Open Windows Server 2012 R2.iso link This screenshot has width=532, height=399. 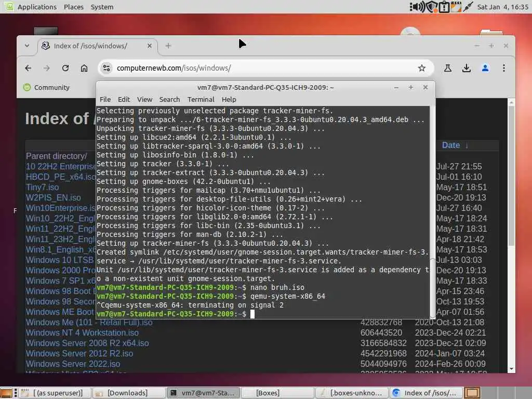tap(79, 353)
